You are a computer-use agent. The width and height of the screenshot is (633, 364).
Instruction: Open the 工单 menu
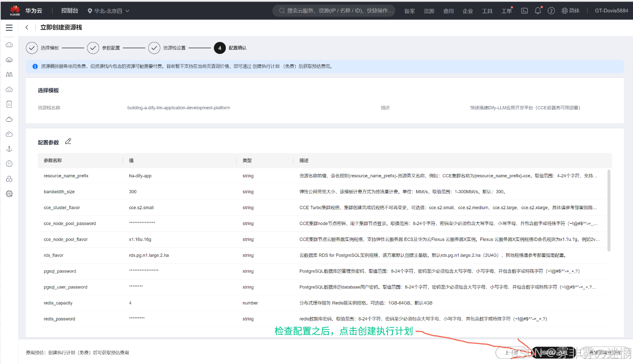click(x=507, y=11)
